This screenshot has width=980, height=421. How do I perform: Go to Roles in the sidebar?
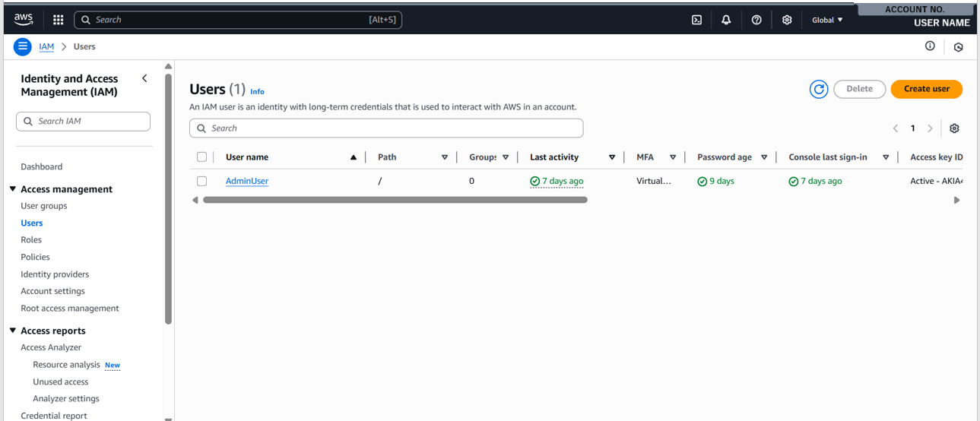click(x=31, y=240)
